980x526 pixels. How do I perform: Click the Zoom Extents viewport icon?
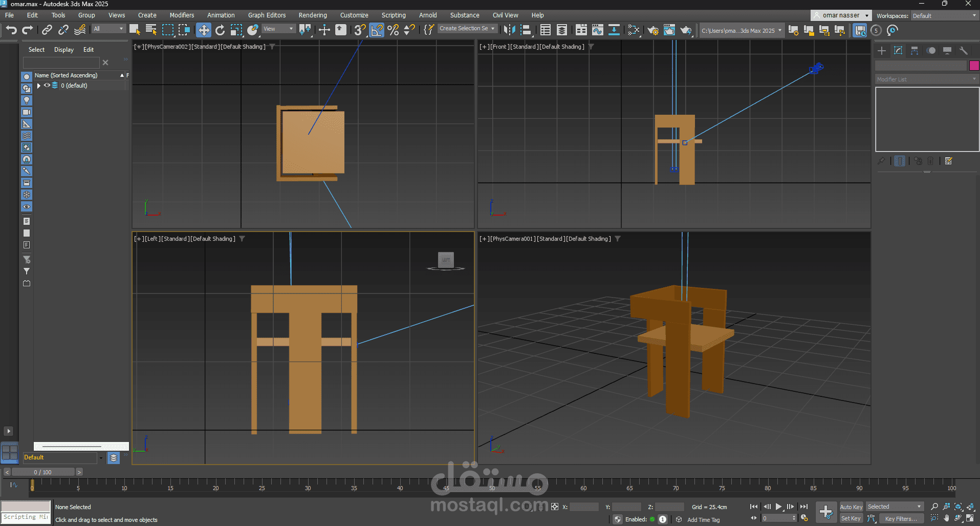(x=957, y=506)
